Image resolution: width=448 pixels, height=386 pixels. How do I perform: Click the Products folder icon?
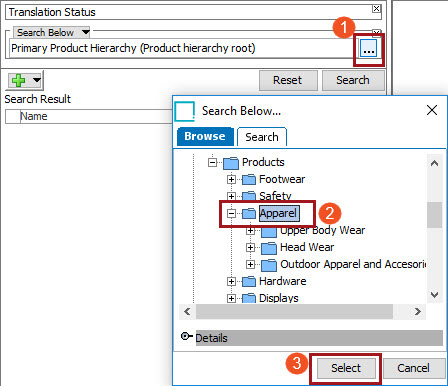231,163
